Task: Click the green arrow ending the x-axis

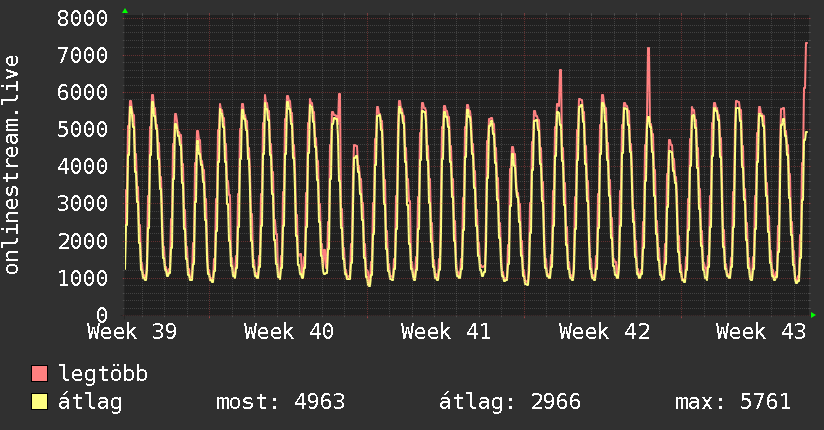Action: click(x=813, y=315)
